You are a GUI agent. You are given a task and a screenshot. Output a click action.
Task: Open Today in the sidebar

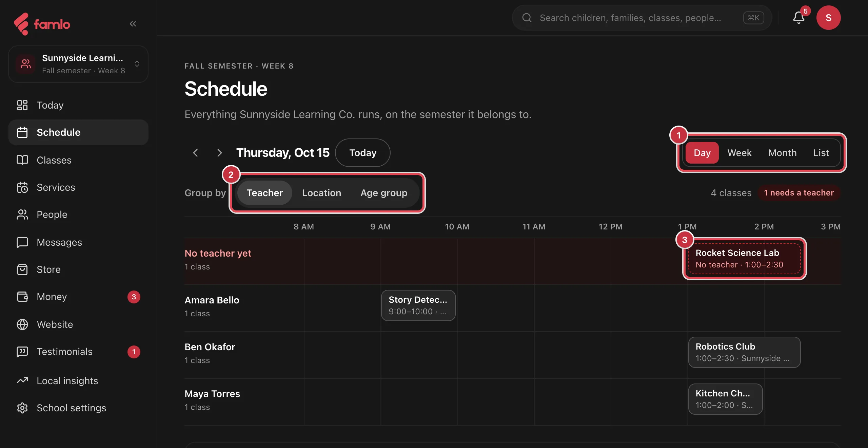[x=78, y=105]
